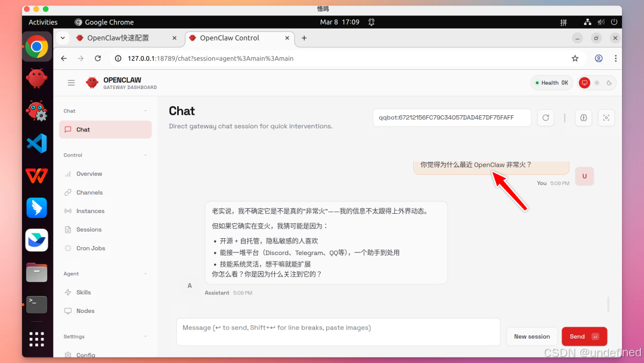
Task: View site information icon in address bar
Action: coord(118,59)
